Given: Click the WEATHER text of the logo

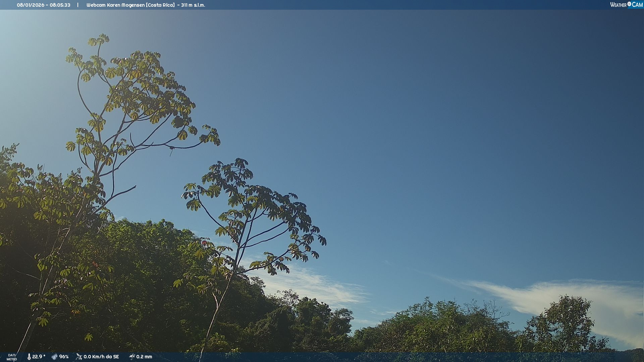Looking at the screenshot, I should click(x=618, y=5).
